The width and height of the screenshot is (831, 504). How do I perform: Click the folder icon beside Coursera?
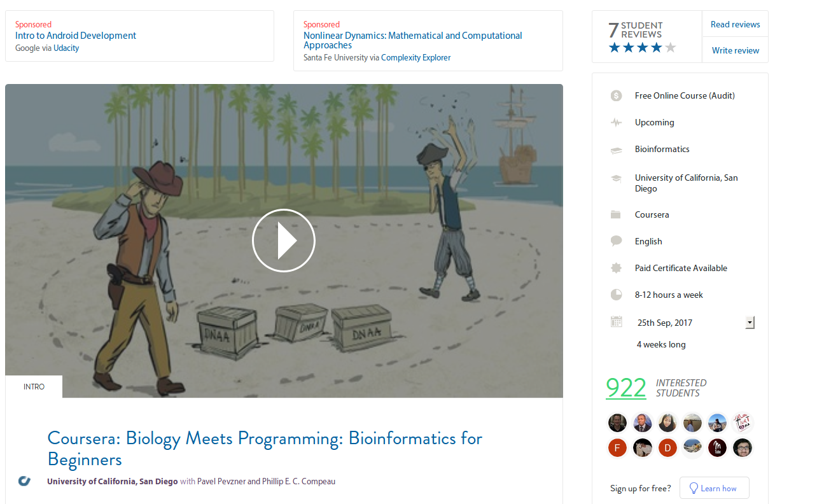[615, 214]
